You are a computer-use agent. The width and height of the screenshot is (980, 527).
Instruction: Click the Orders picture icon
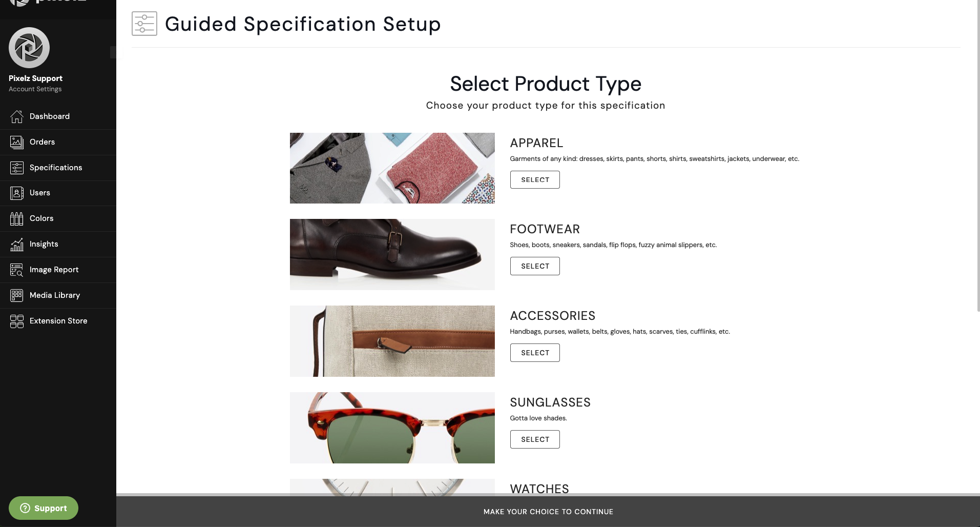[16, 142]
